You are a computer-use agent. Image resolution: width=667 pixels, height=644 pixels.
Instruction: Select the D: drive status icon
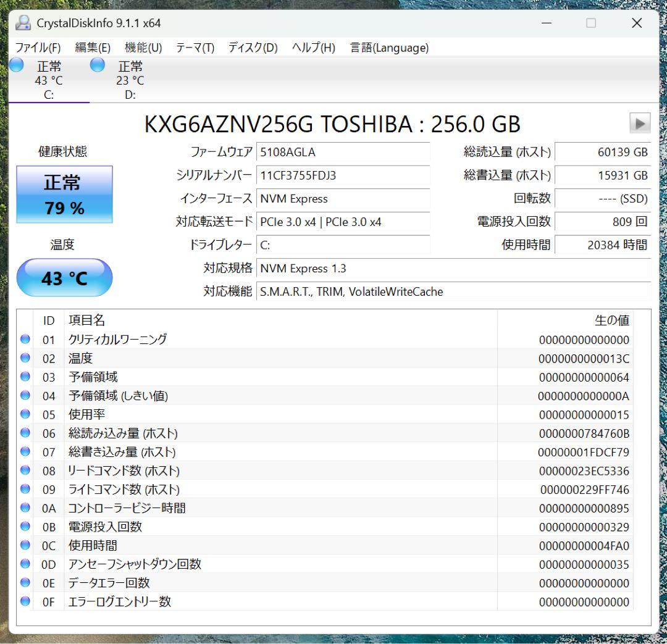(97, 64)
